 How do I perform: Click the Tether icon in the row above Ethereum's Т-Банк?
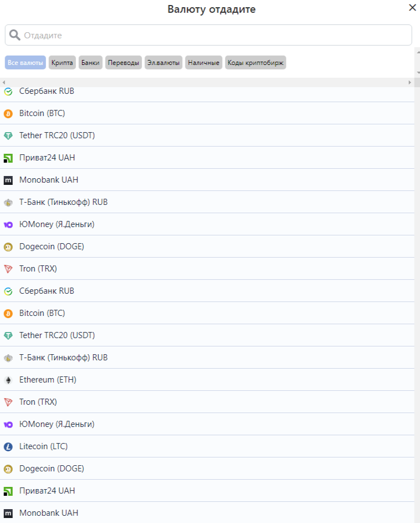click(8, 335)
